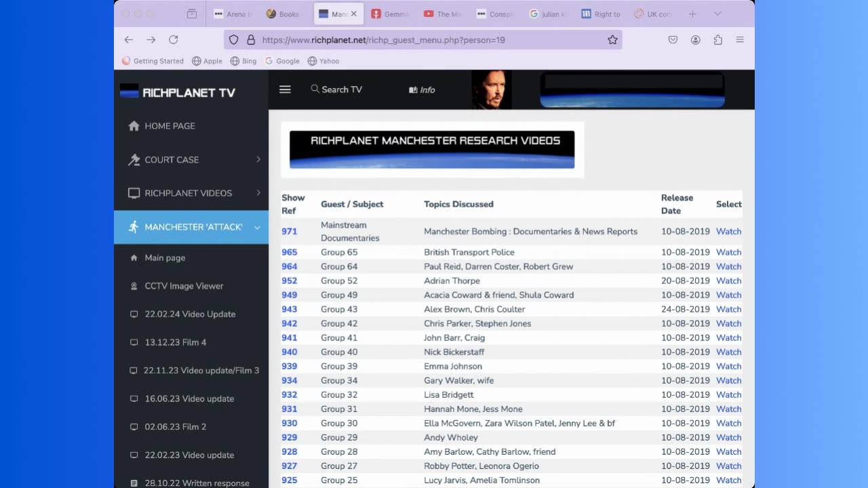Open the Firefox application menu

point(740,40)
